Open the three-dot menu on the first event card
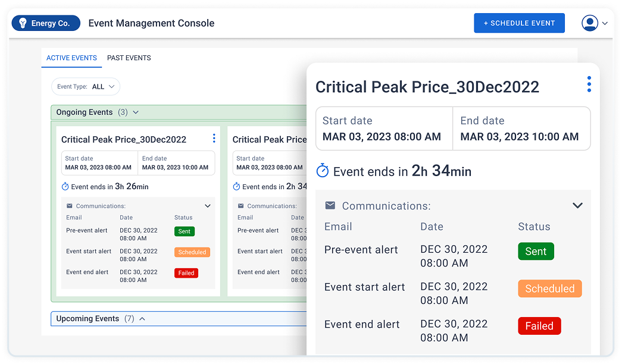The image size is (622, 364). (214, 138)
